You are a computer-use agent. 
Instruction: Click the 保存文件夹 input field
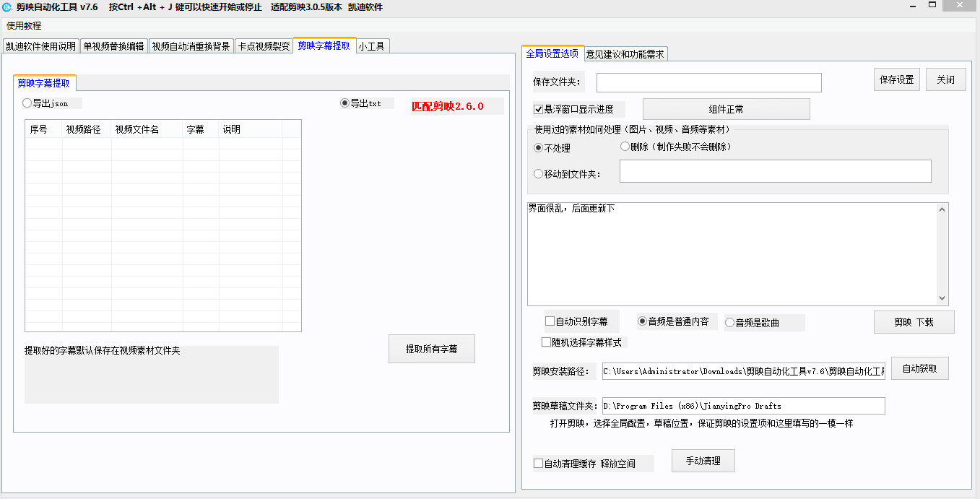[708, 82]
